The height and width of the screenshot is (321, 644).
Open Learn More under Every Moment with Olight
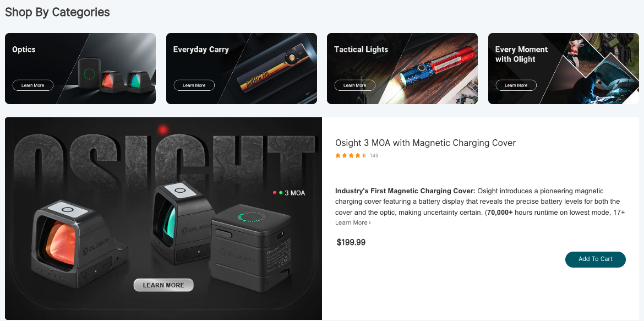516,85
